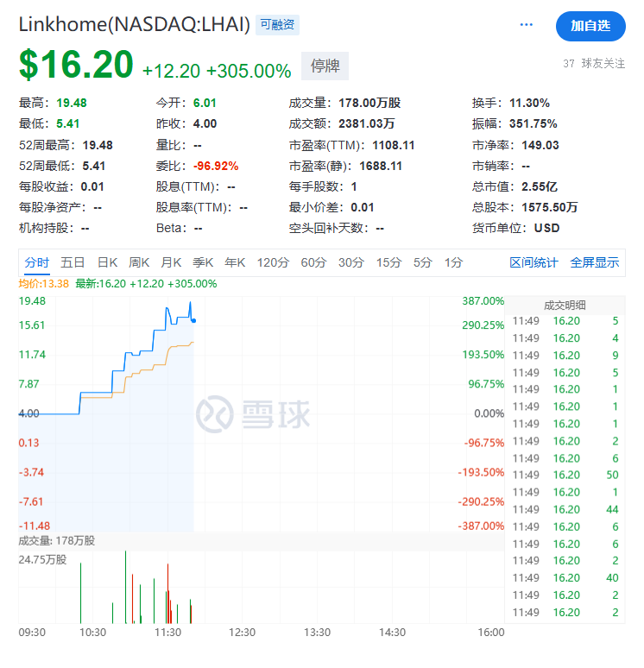Choose the 30分 interval tab
The width and height of the screenshot is (644, 668).
coord(350,262)
